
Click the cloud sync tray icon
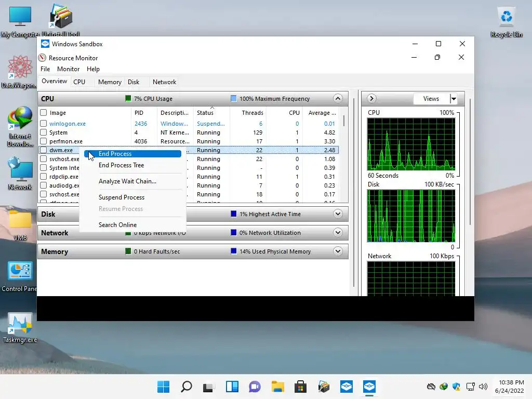[x=431, y=387]
